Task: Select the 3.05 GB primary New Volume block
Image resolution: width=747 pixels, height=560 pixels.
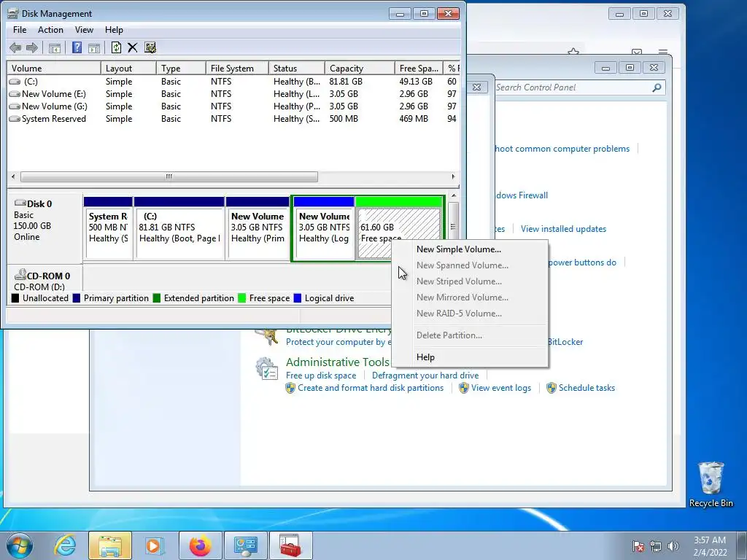Action: point(258,227)
